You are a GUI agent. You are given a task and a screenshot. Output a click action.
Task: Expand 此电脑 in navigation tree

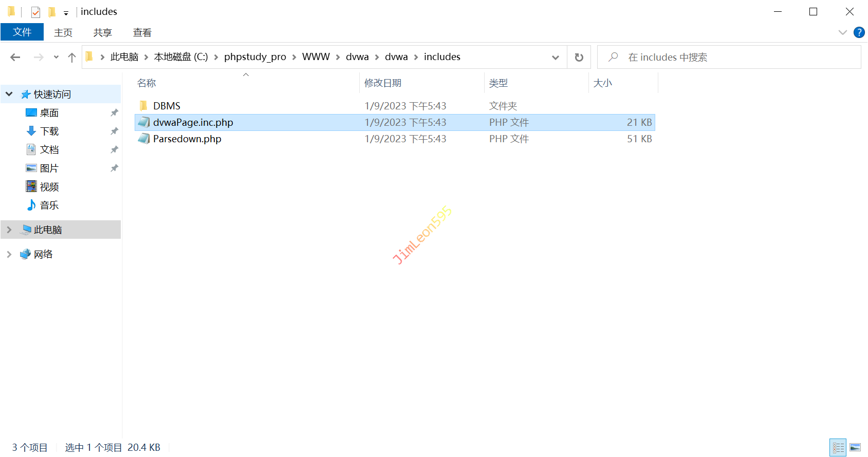(9, 230)
